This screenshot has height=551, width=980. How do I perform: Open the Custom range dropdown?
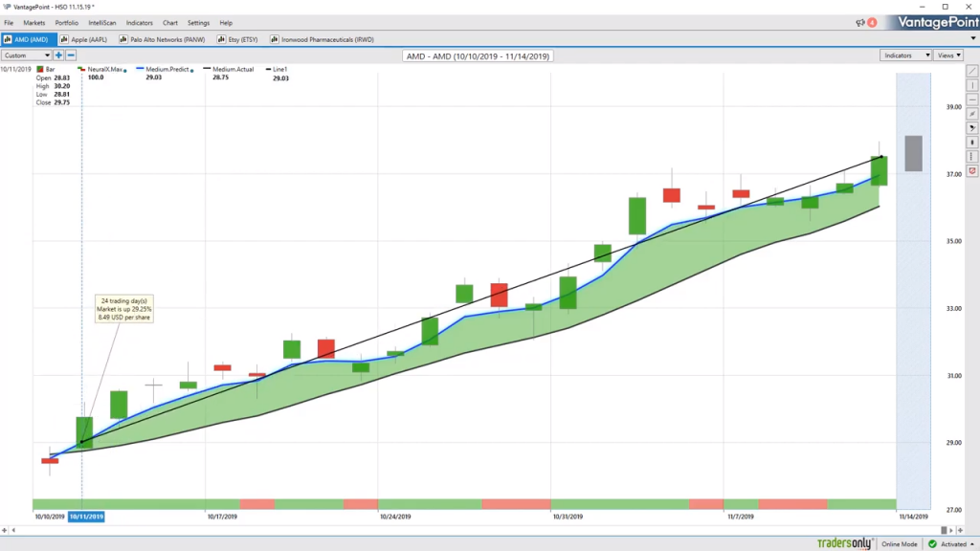[x=26, y=55]
